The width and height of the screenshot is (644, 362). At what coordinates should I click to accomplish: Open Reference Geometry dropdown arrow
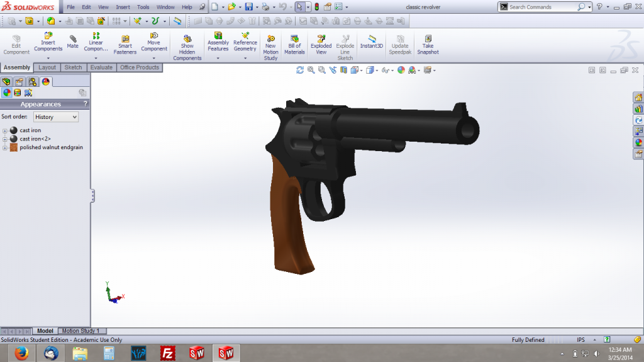tap(245, 59)
